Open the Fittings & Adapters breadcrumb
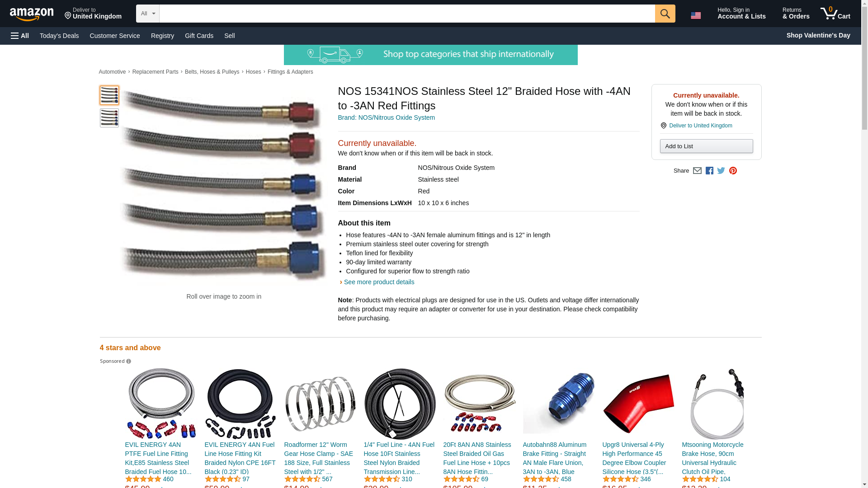The width and height of the screenshot is (868, 488). (x=290, y=72)
